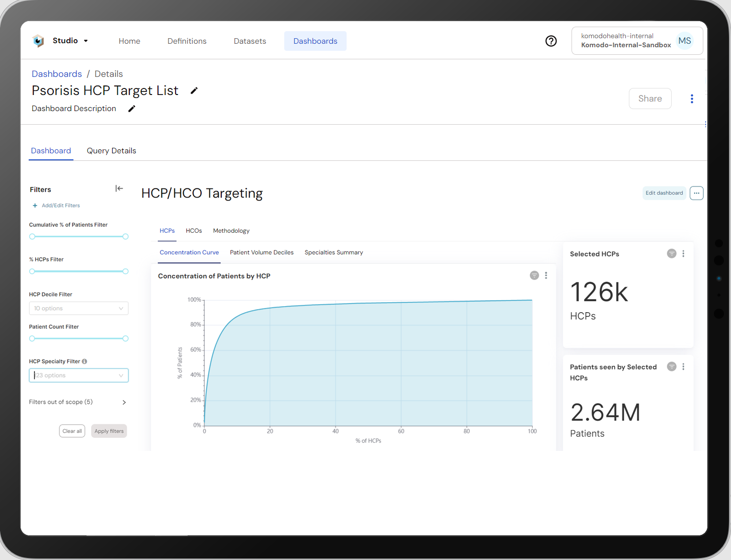Image resolution: width=731 pixels, height=560 pixels.
Task: Click the Share button
Action: click(x=650, y=99)
